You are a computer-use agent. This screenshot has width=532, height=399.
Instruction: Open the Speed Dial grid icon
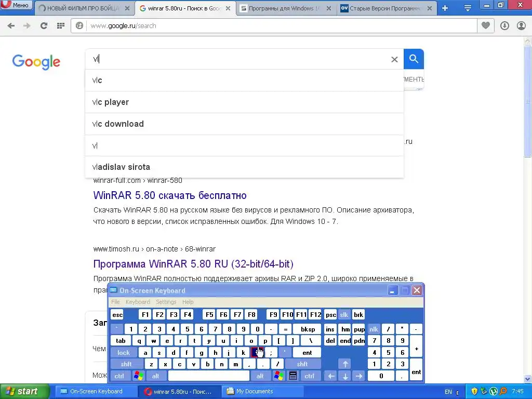61,26
